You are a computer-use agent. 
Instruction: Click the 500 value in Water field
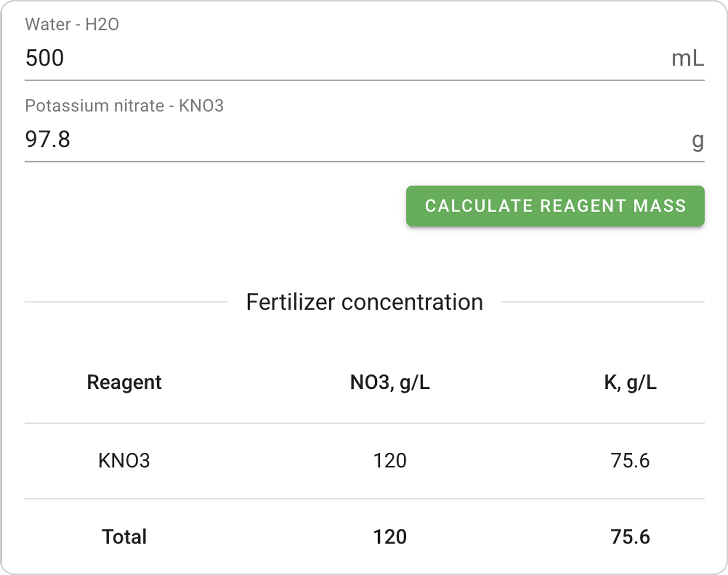click(x=45, y=58)
